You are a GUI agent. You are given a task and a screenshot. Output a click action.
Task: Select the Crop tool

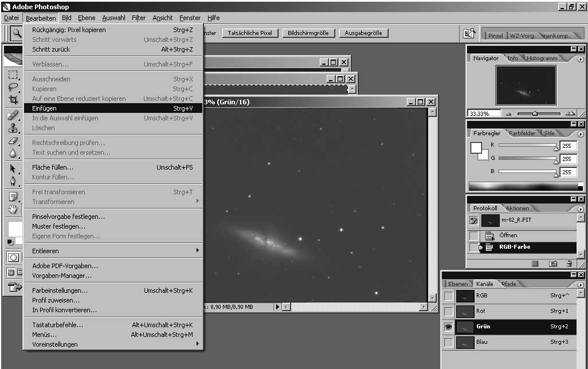(13, 99)
